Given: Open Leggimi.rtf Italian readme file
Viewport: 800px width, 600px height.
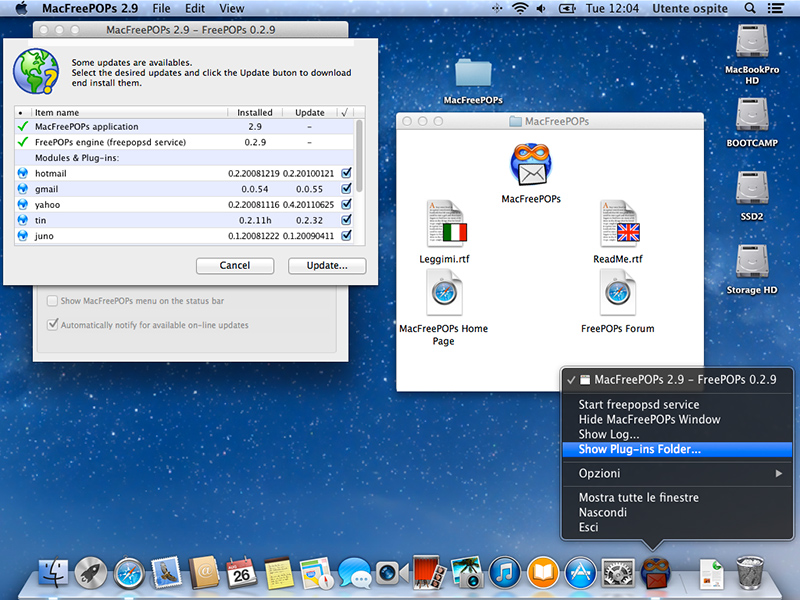Looking at the screenshot, I should tap(444, 224).
